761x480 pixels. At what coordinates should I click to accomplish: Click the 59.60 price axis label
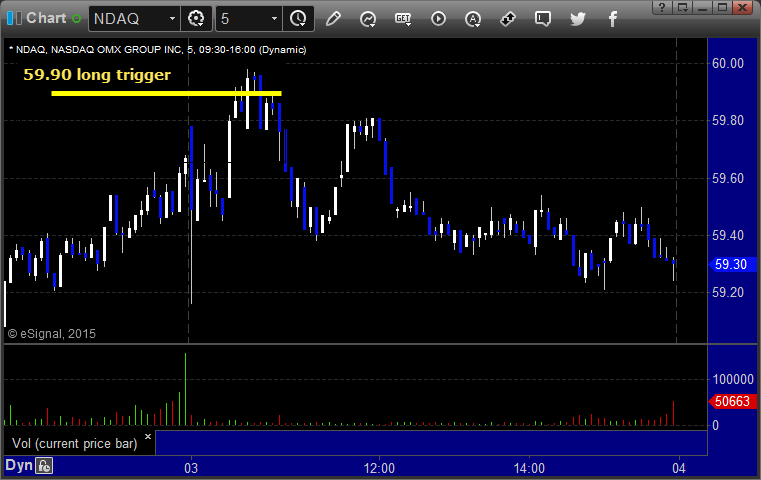[728, 178]
